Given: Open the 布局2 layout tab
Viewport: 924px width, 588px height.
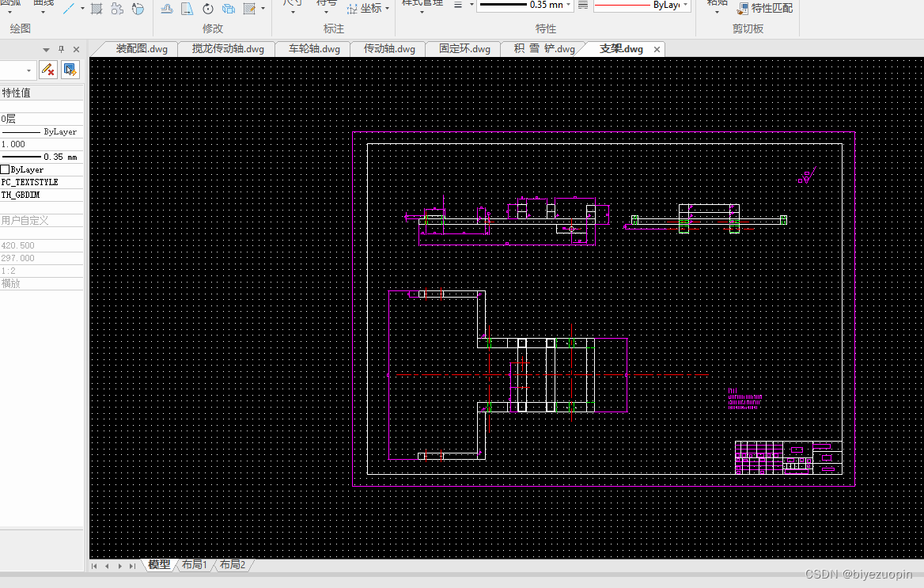Looking at the screenshot, I should [x=232, y=565].
